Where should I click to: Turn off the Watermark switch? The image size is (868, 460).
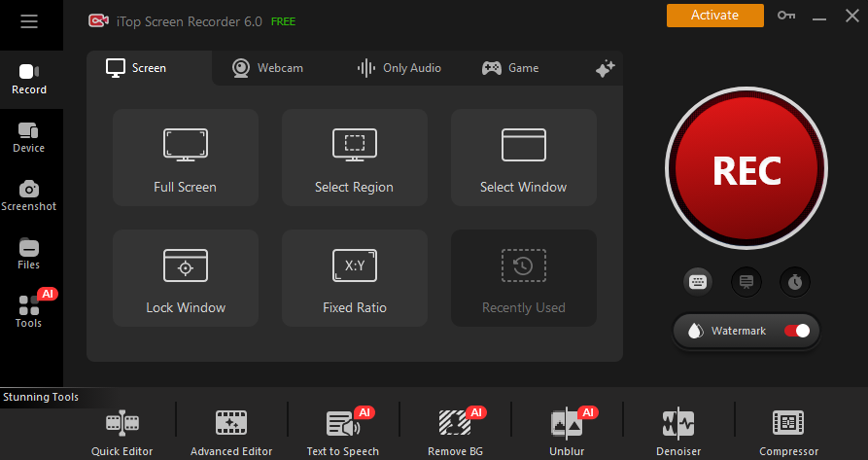[796, 331]
